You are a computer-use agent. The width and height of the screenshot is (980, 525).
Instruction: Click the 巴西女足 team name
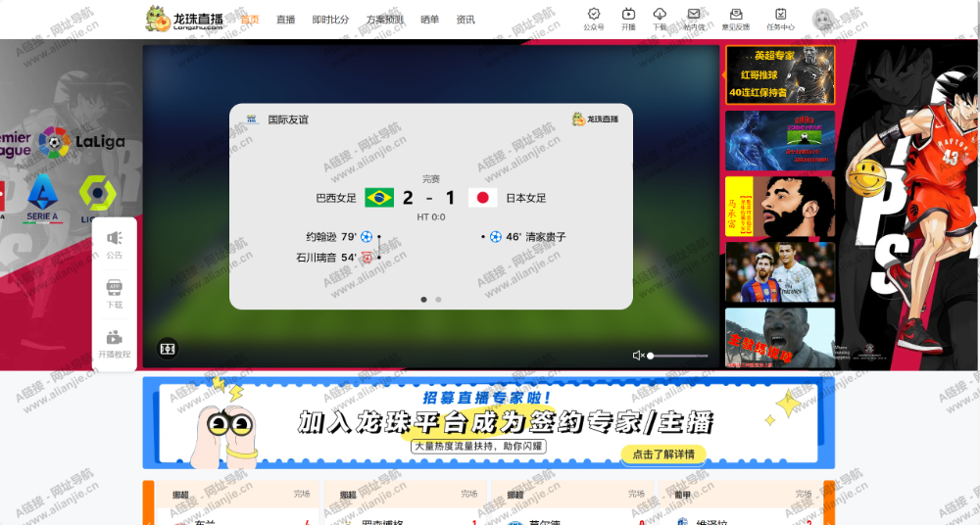click(336, 198)
